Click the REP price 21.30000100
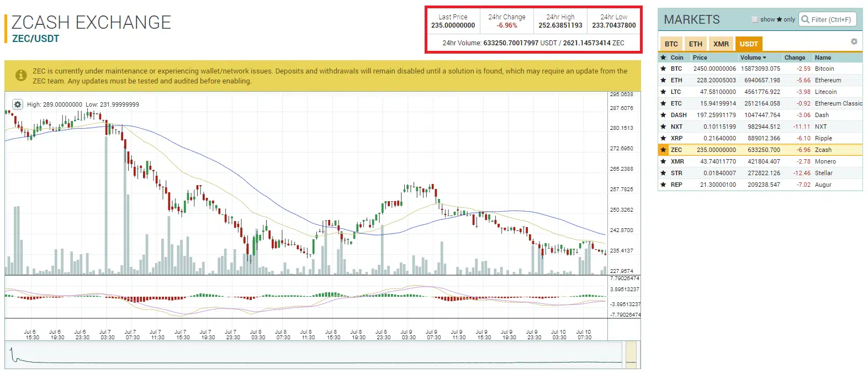868x373 pixels. coord(718,185)
